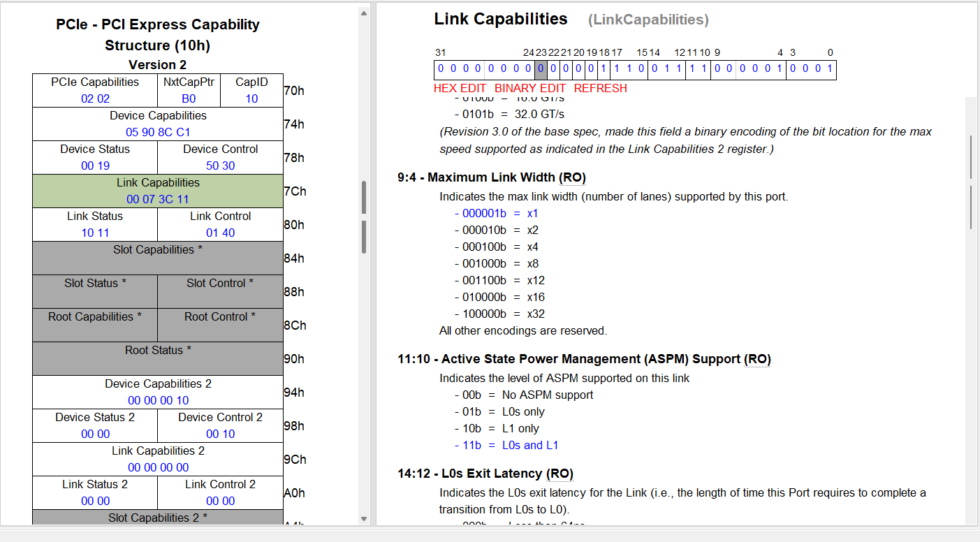
Task: Click the highlighted Link Capabilities register
Action: (x=158, y=191)
